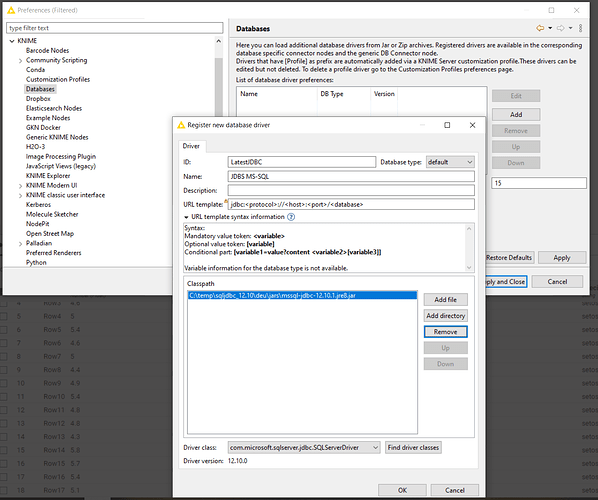The width and height of the screenshot is (598, 500).
Task: Select the Driver tab
Action: pyautogui.click(x=191, y=146)
